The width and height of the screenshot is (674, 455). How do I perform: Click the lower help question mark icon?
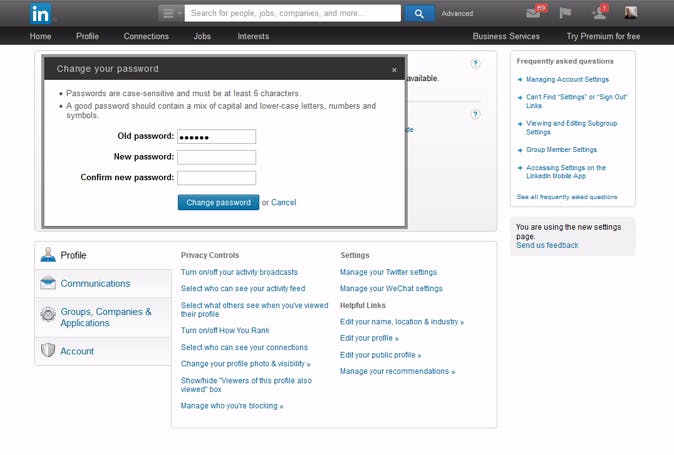click(475, 114)
